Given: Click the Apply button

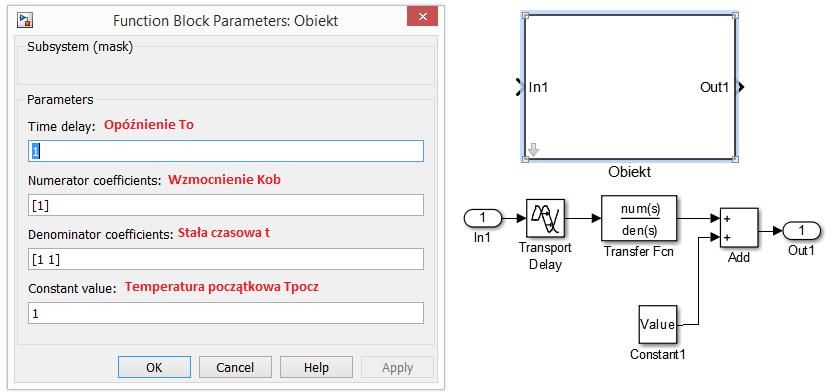Looking at the screenshot, I should [397, 367].
